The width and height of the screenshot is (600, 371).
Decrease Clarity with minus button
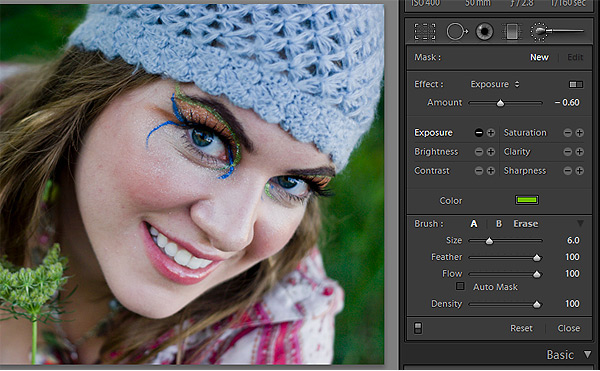tap(567, 152)
